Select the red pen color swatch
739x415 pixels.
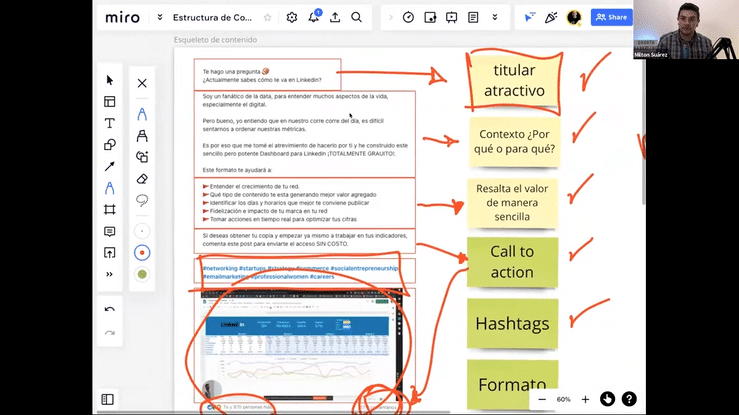[x=142, y=252]
